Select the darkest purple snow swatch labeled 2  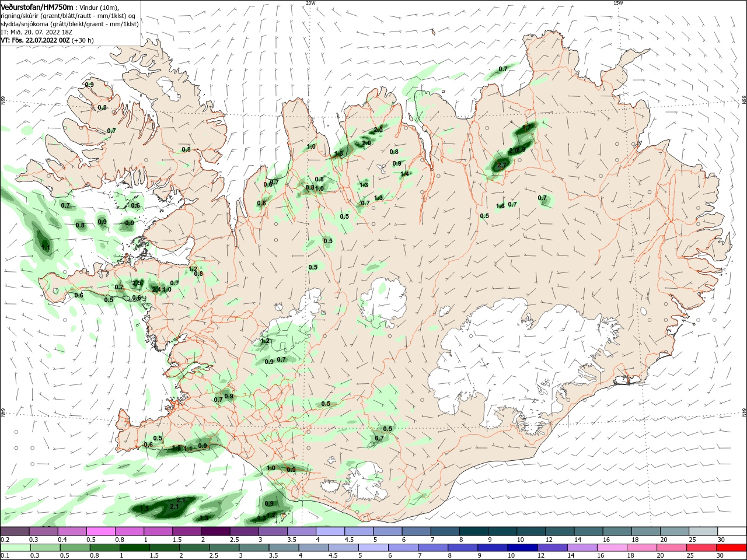pos(215,531)
